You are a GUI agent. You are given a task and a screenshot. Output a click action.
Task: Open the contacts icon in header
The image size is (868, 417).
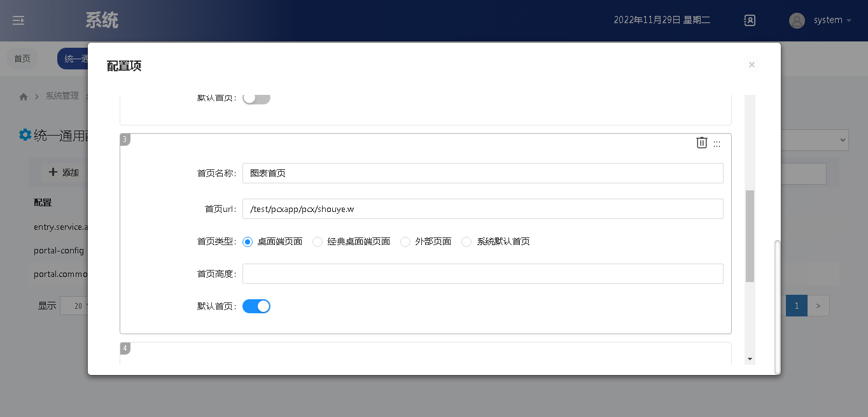(750, 20)
